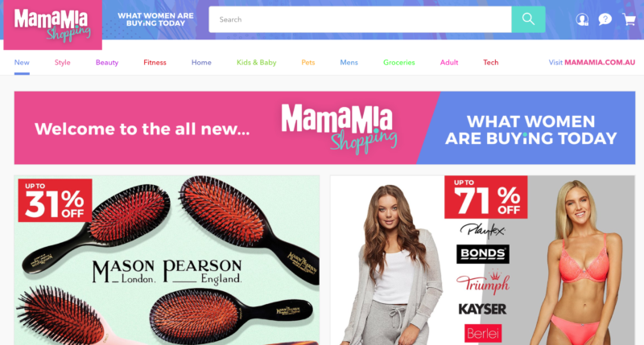This screenshot has width=644, height=345.
Task: Click the MamaMia Shopping logo
Action: [52, 25]
